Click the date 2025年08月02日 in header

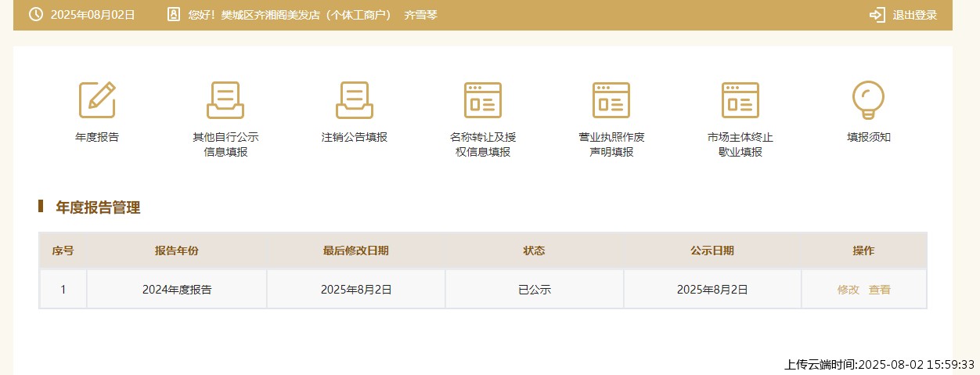(93, 15)
